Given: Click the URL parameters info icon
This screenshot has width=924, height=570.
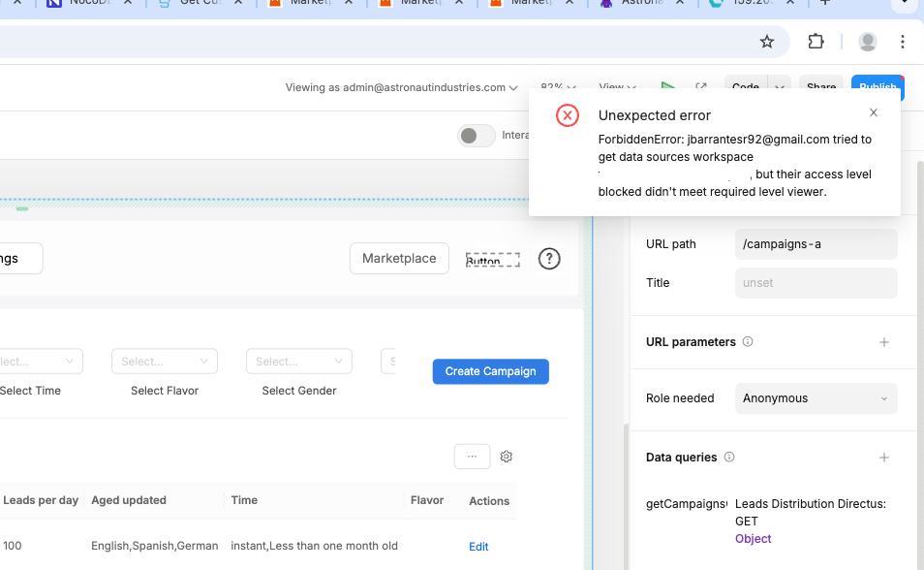Looking at the screenshot, I should click(748, 342).
